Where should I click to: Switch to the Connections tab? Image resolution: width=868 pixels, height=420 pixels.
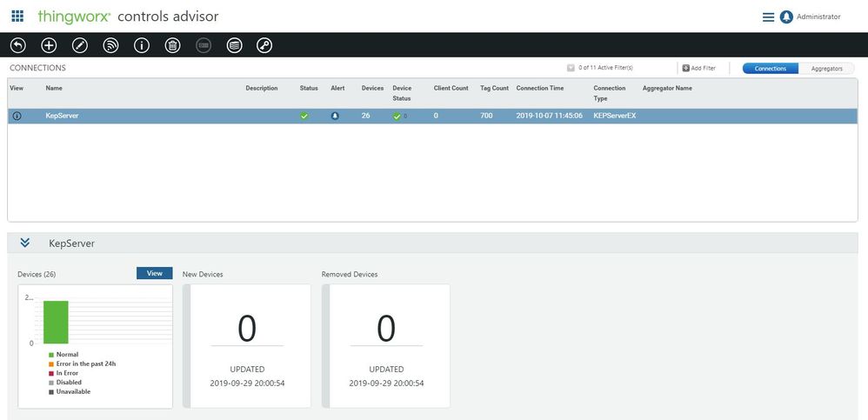click(770, 68)
